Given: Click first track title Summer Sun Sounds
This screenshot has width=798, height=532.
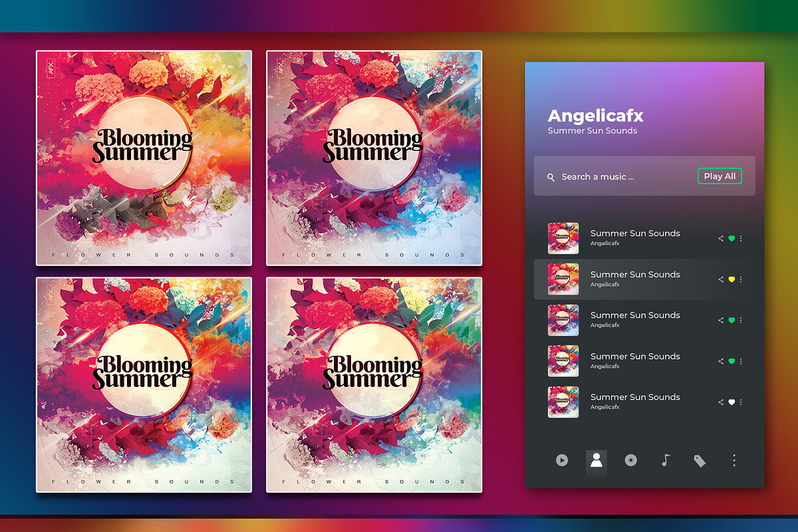Looking at the screenshot, I should [x=635, y=233].
